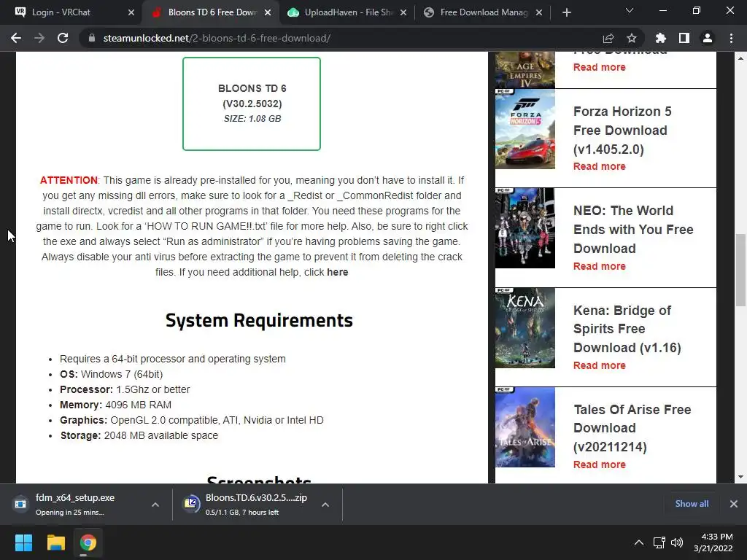Click the page vertical scrollbar thumb
This screenshot has height=560, width=747.
740,270
